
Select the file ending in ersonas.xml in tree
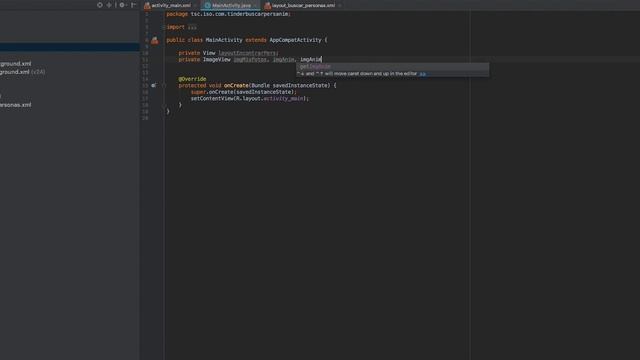click(16, 105)
